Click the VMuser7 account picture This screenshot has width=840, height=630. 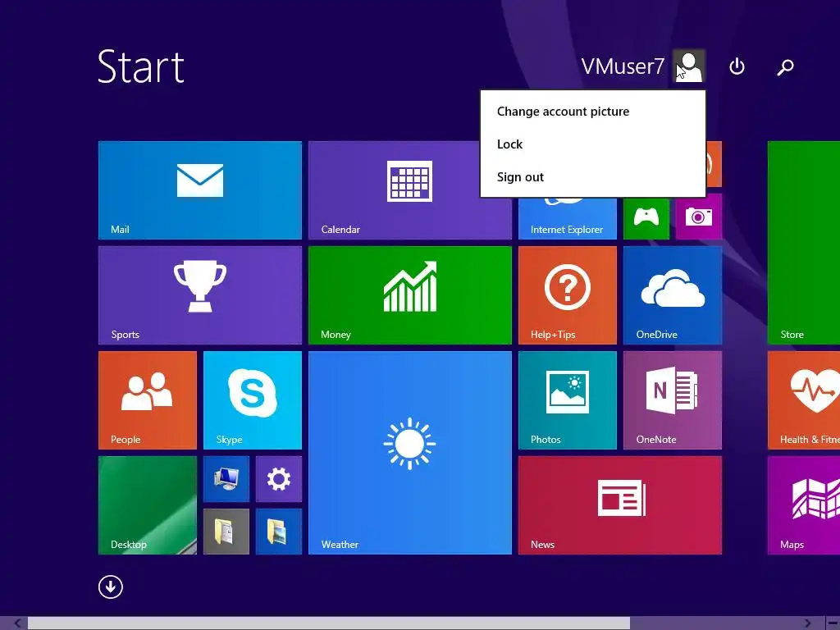[x=689, y=66]
